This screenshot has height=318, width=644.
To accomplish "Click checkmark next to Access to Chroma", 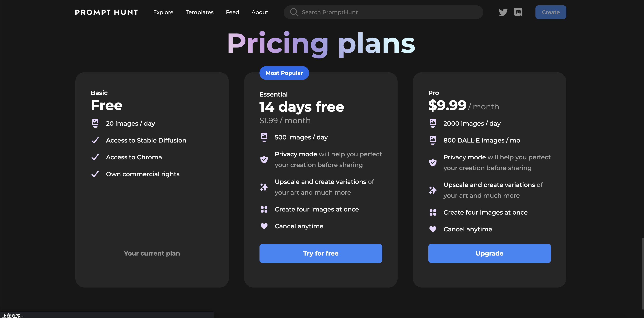I will tap(95, 157).
